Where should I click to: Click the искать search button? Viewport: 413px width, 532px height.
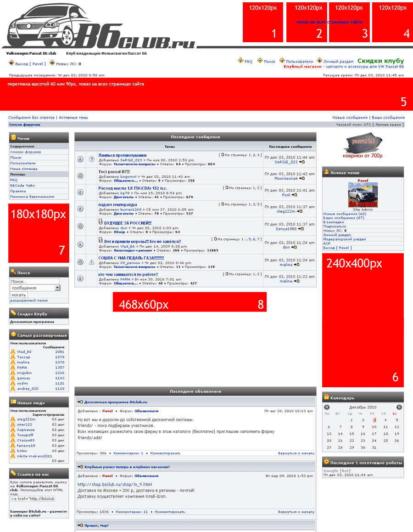point(19,295)
